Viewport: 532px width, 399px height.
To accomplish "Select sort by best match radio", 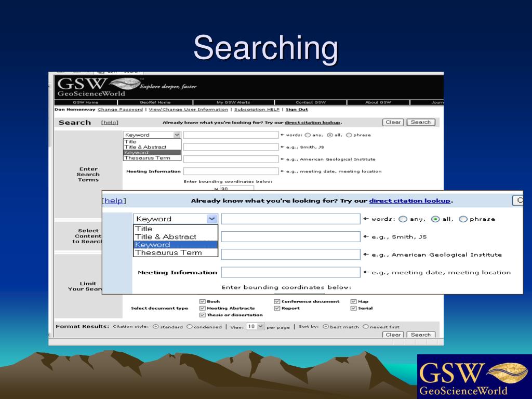I will click(x=325, y=326).
